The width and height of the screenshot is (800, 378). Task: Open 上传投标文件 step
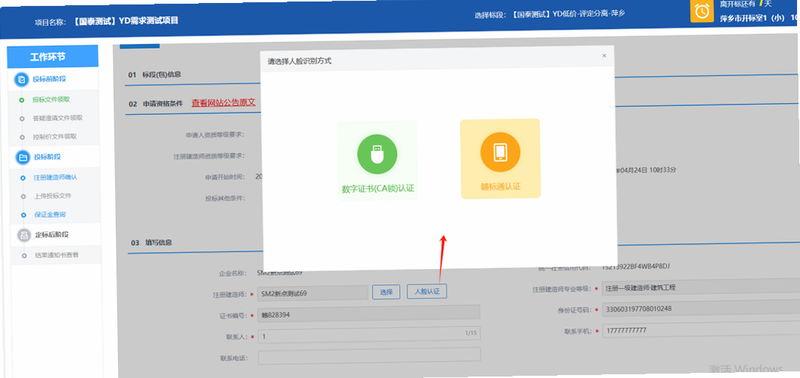click(x=53, y=196)
